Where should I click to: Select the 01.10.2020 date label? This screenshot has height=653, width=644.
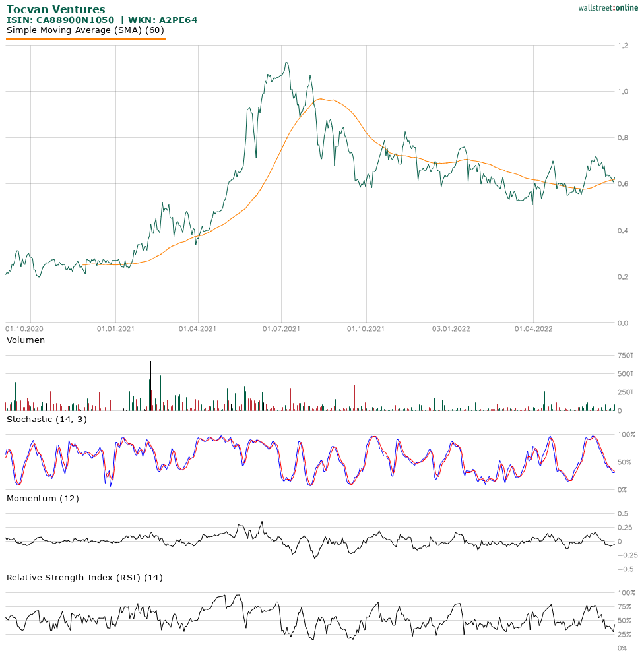tap(24, 329)
